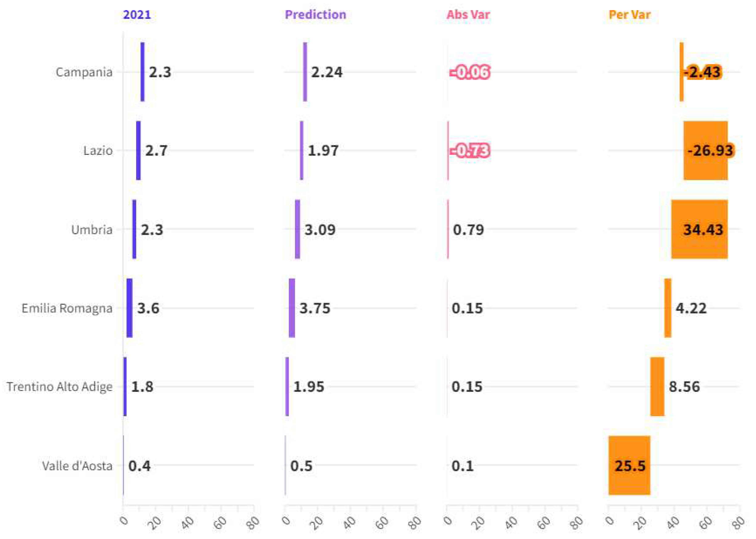Click the Umbria row label

92,229
